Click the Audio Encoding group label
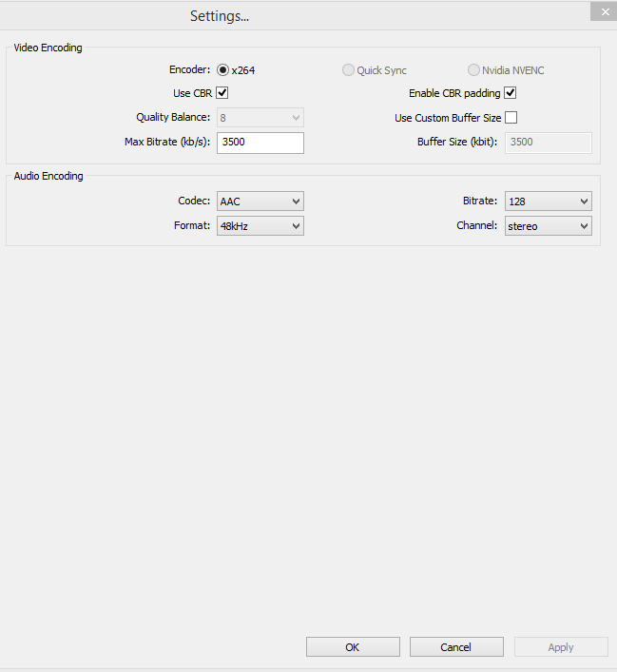Viewport: 617px width, 672px height. [x=48, y=176]
